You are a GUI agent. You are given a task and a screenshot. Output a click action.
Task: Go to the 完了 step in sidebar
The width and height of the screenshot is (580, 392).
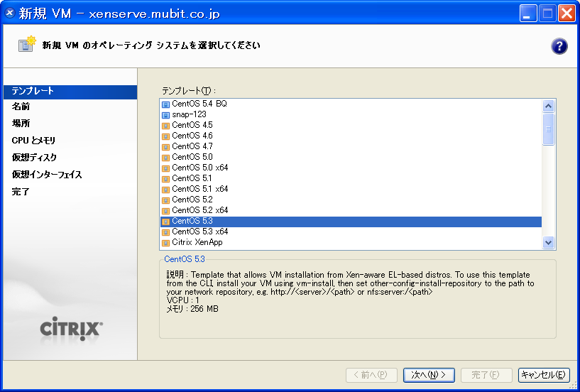[21, 191]
